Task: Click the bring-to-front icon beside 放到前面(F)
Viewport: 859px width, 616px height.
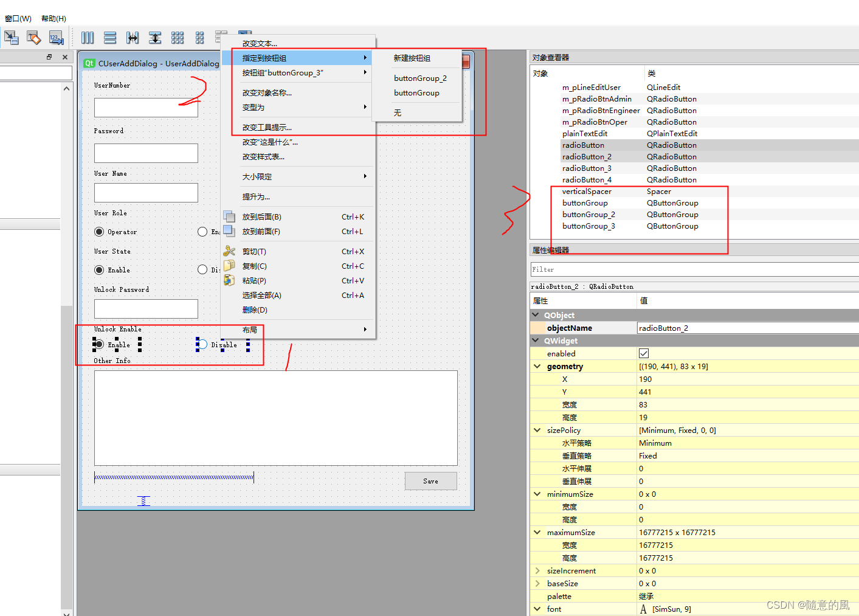Action: [x=229, y=231]
